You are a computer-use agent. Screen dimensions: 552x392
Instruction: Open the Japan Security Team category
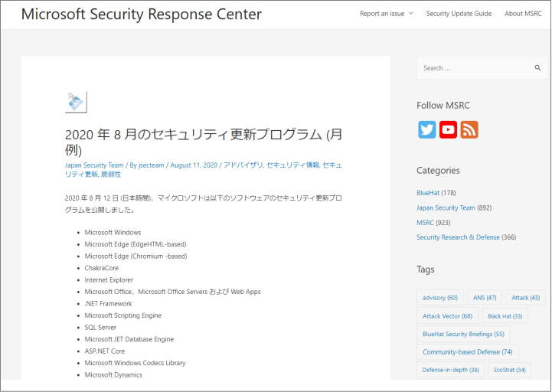446,207
